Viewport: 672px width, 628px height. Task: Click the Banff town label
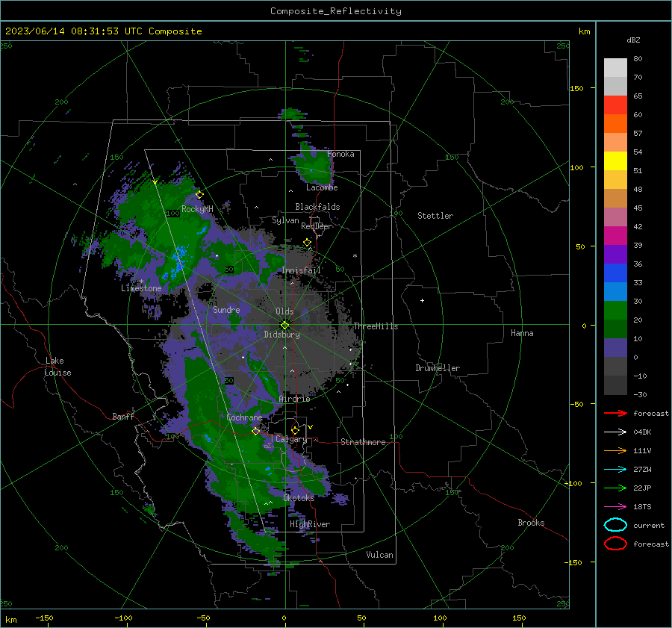pos(123,416)
